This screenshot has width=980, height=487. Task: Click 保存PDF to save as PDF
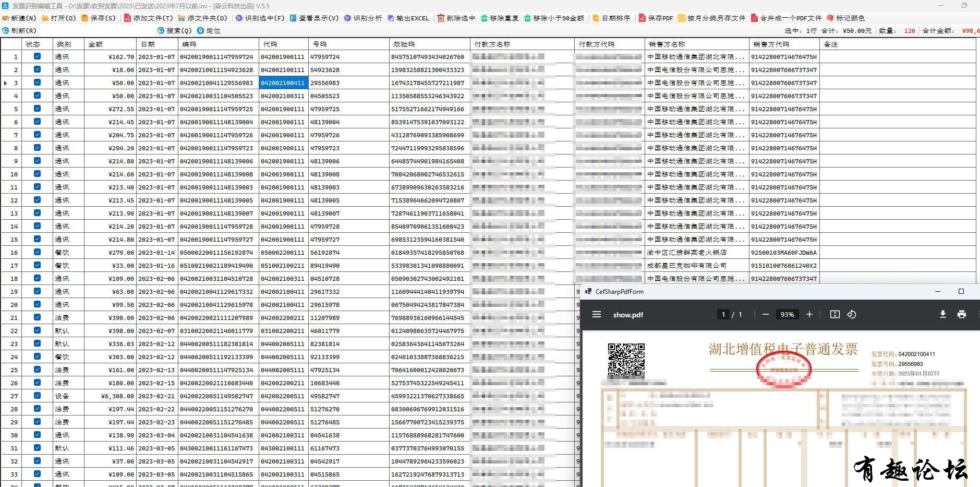[656, 18]
